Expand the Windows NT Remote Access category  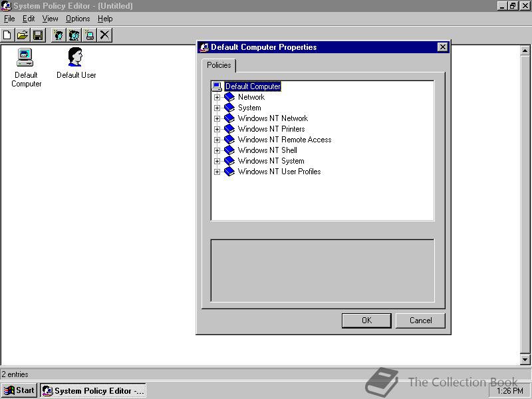point(217,140)
